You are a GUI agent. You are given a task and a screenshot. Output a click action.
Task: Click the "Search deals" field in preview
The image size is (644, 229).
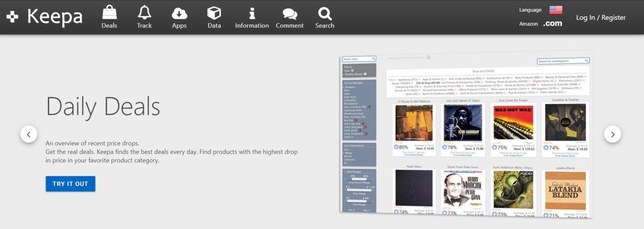pyautogui.click(x=359, y=59)
